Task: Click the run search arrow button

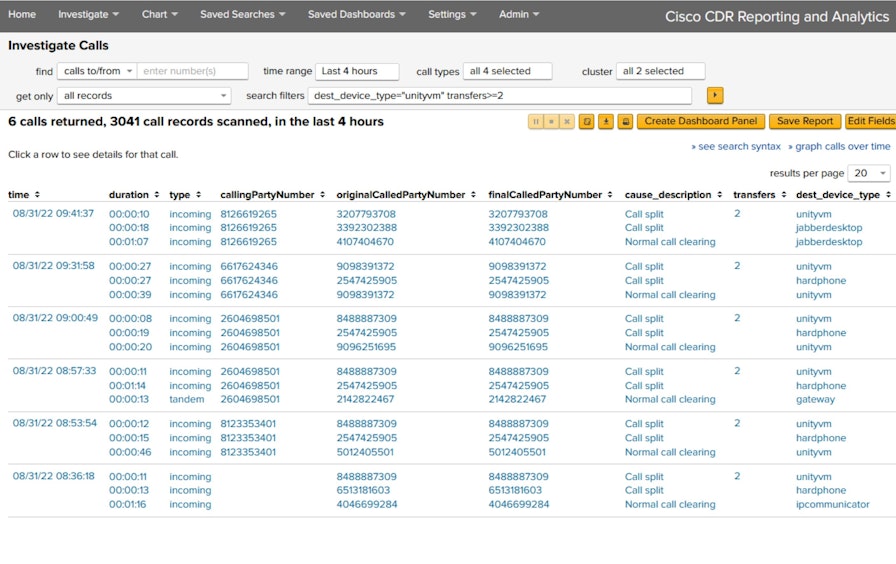Action: [x=714, y=96]
